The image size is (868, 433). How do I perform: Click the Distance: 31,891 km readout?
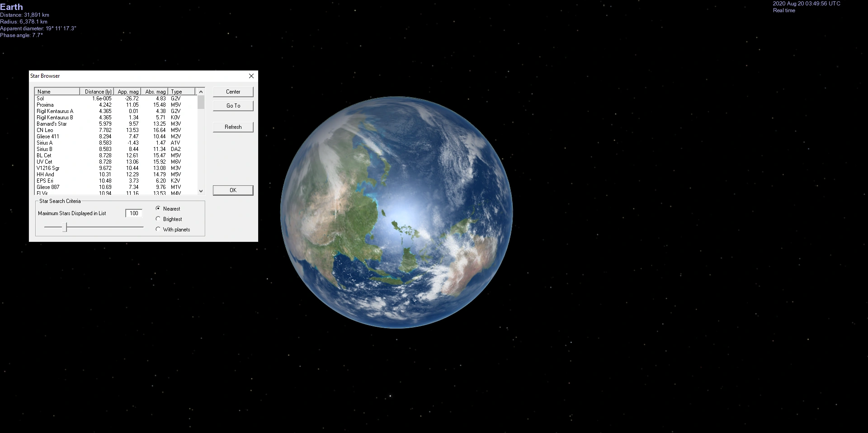24,15
